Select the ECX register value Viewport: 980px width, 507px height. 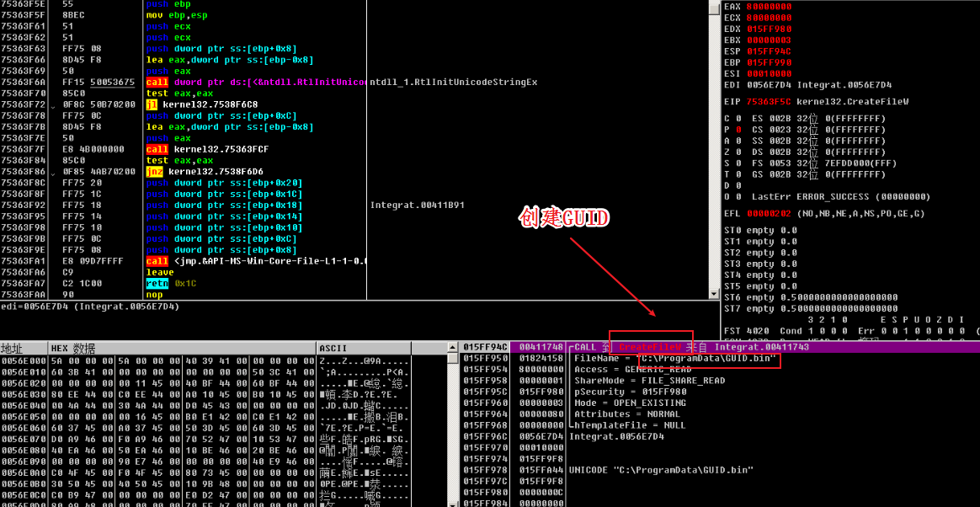coord(769,18)
